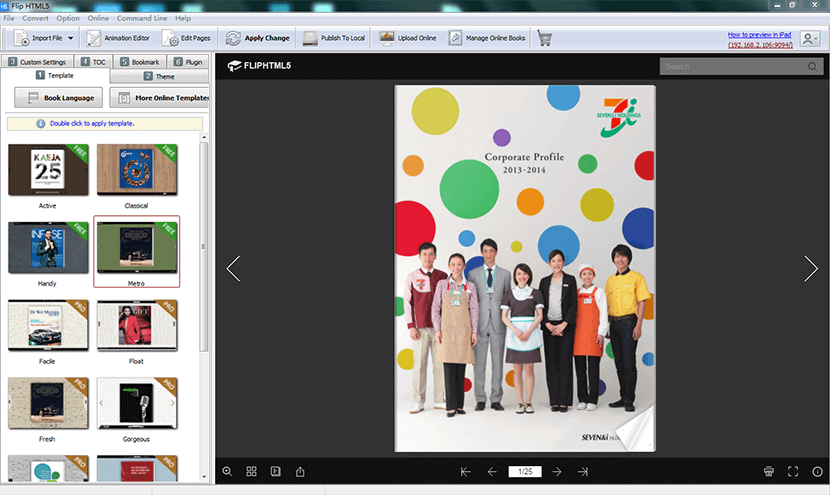
Task: Select the Fresh template thumbnail
Action: 48,403
